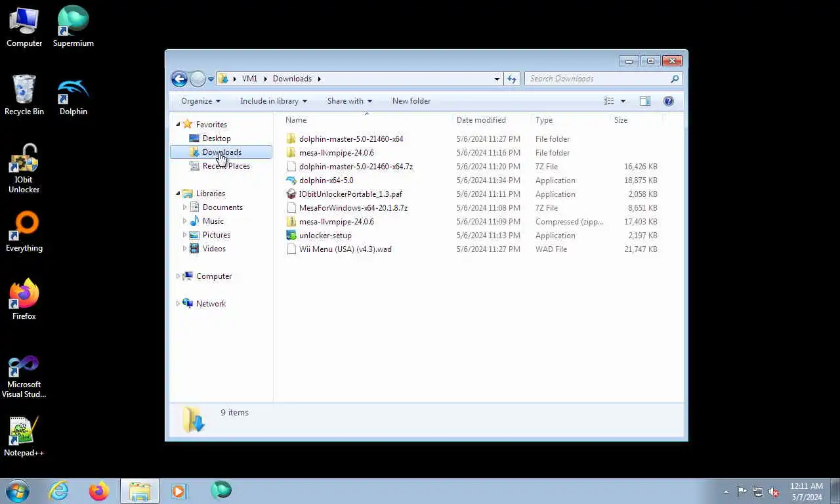Expand the Documents library node
840x504 pixels.
[x=184, y=207]
